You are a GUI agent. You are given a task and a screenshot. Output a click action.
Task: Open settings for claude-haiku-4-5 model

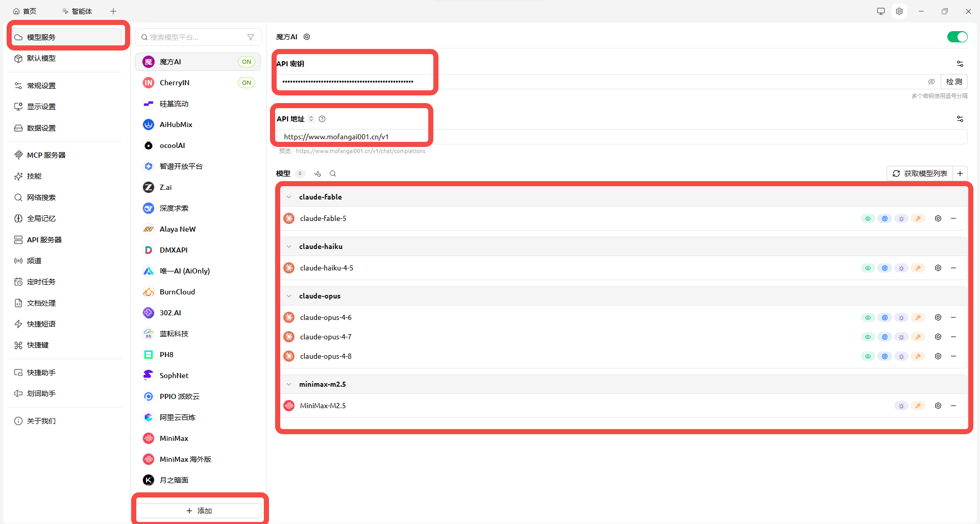(938, 268)
